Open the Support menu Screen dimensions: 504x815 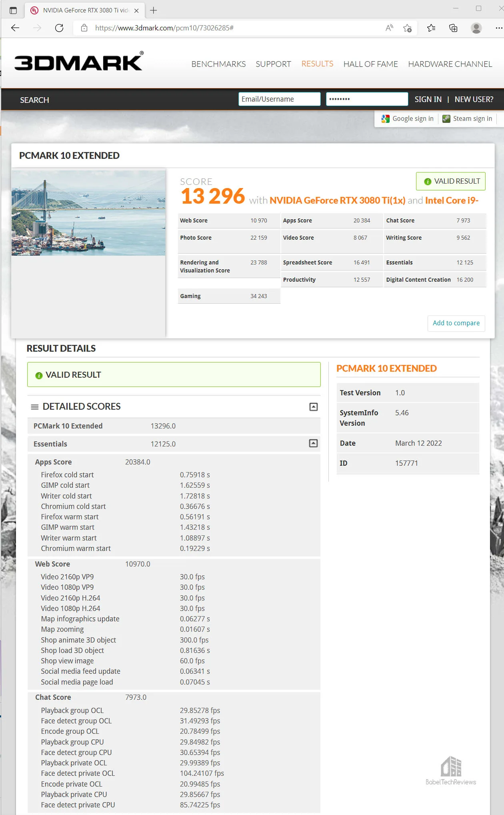click(273, 64)
